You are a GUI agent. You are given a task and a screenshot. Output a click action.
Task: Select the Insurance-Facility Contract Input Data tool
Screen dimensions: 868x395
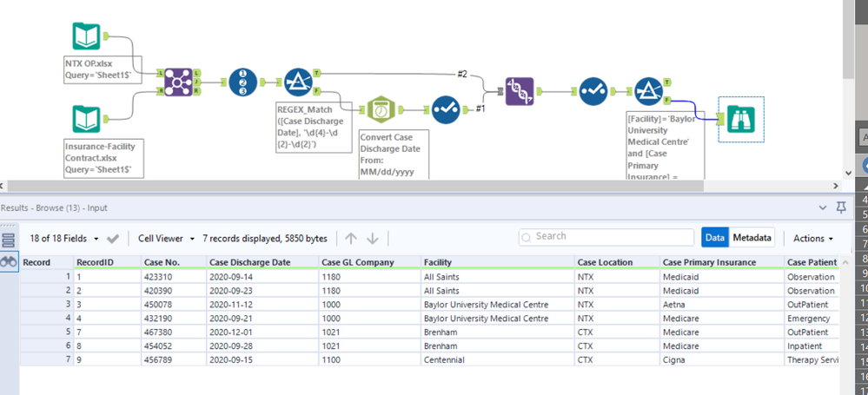point(87,120)
